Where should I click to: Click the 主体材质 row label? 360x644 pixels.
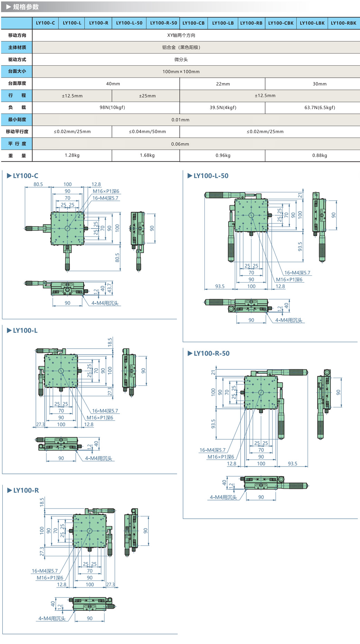17,47
